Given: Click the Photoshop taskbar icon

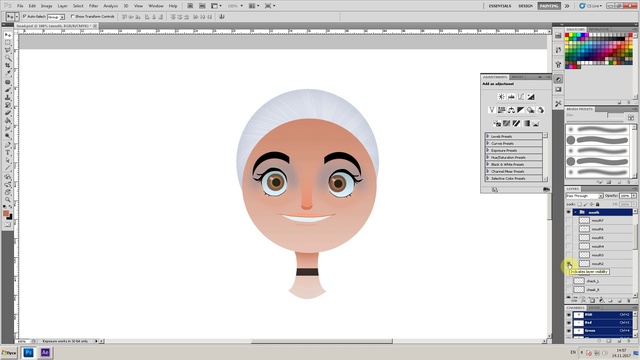Looking at the screenshot, I should (x=28, y=352).
